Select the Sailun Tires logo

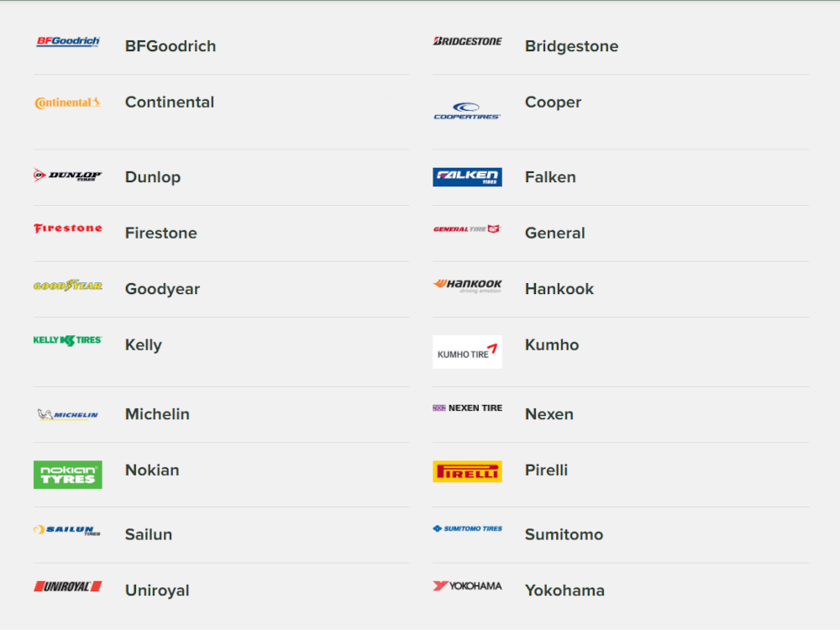coord(67,532)
